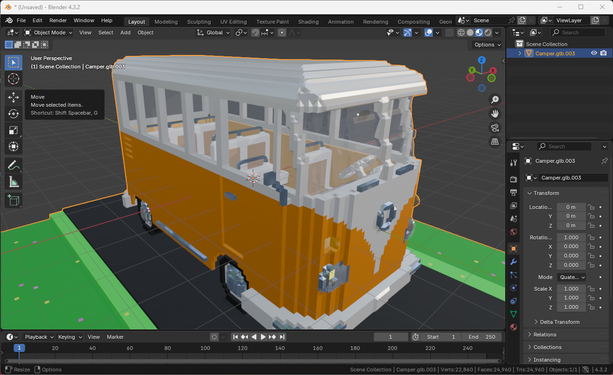
Task: Open the Particles properties tab
Action: (514, 275)
